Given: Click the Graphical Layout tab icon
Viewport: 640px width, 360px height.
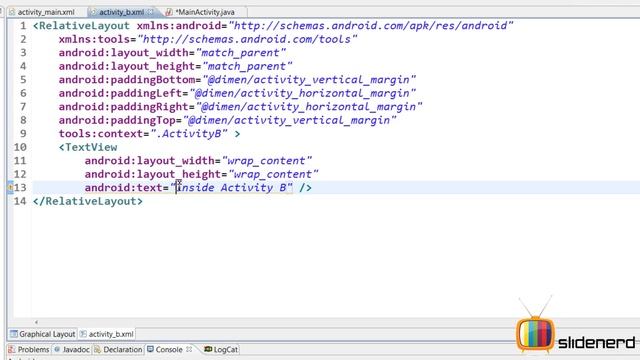Looking at the screenshot, I should pyautogui.click(x=14, y=334).
